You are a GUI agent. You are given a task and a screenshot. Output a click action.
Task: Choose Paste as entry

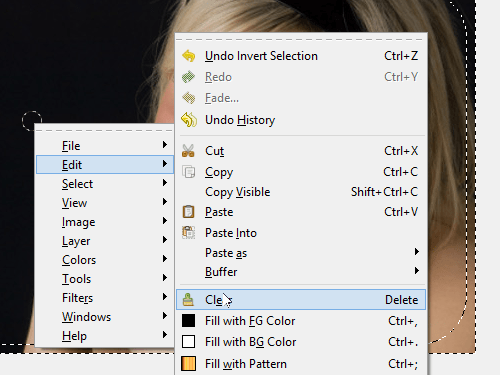301,253
